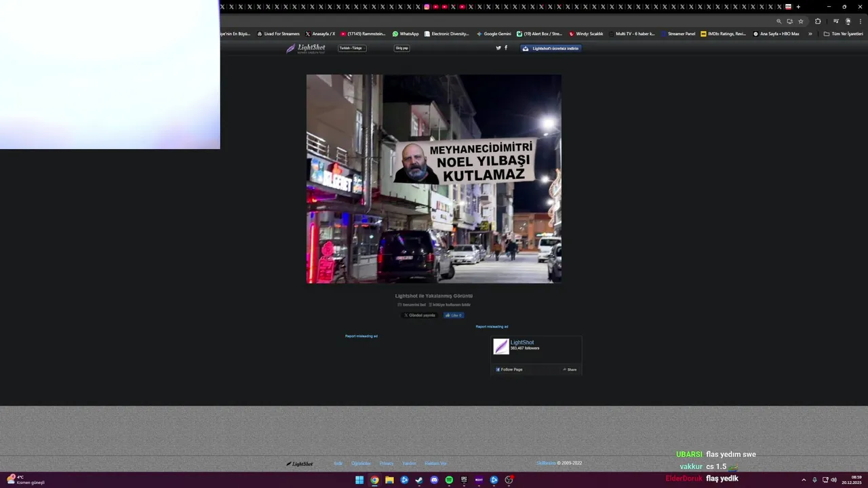Open the Chrome three-dot menu

click(x=861, y=21)
